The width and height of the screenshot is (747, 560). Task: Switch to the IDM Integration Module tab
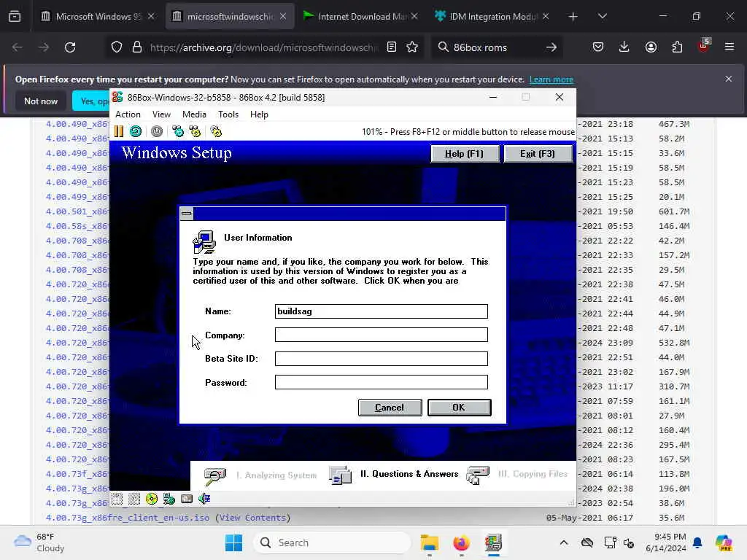(x=492, y=17)
